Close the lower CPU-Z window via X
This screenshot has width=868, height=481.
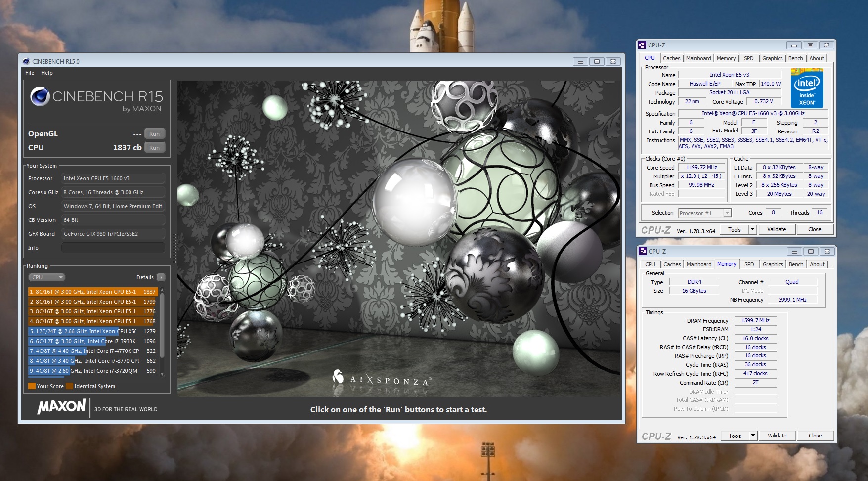pos(827,252)
